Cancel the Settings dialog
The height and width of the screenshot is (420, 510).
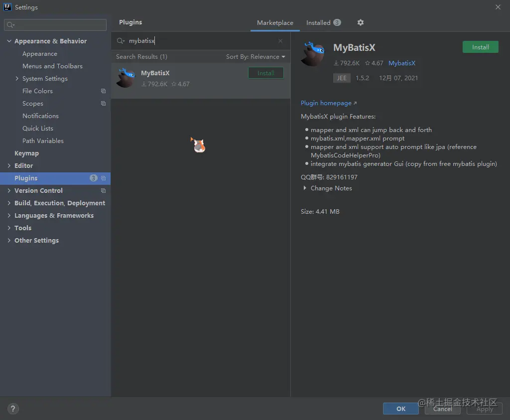(x=443, y=409)
